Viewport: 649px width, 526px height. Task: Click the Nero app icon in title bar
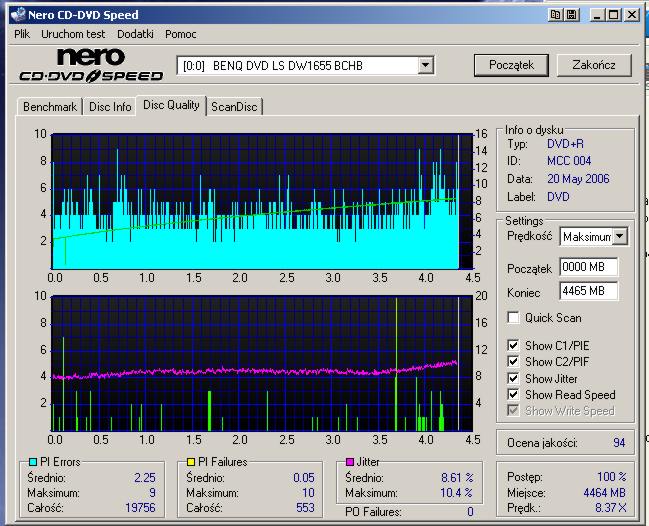tap(18, 15)
